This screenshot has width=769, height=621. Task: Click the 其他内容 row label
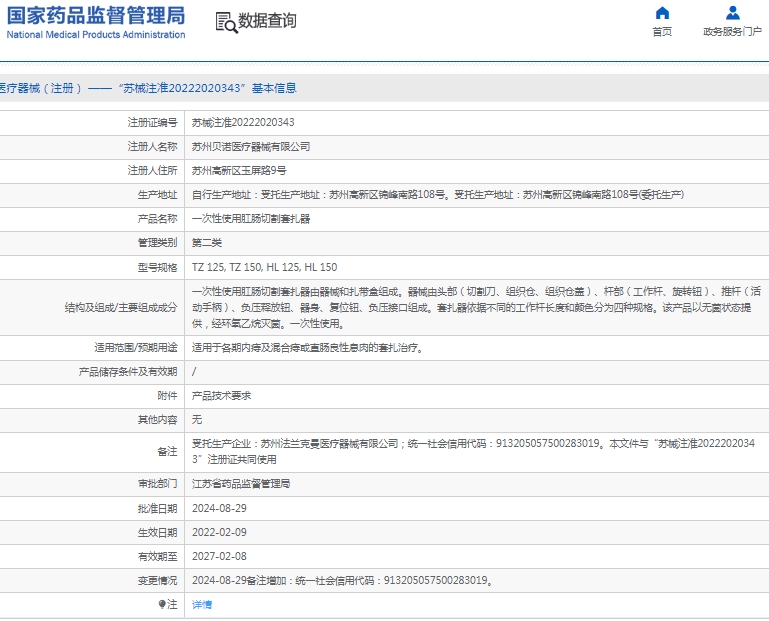[x=157, y=419]
